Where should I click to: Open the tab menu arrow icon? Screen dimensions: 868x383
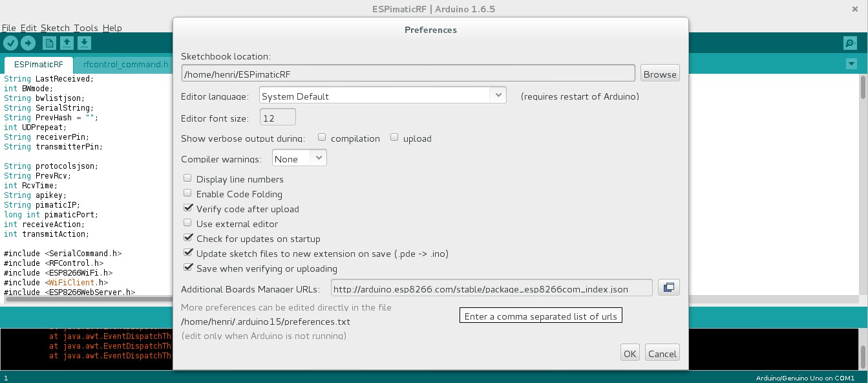coord(851,64)
